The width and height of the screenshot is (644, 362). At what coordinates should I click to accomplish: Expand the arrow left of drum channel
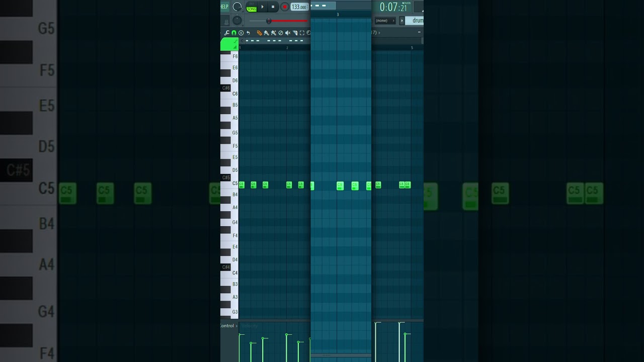click(x=402, y=21)
